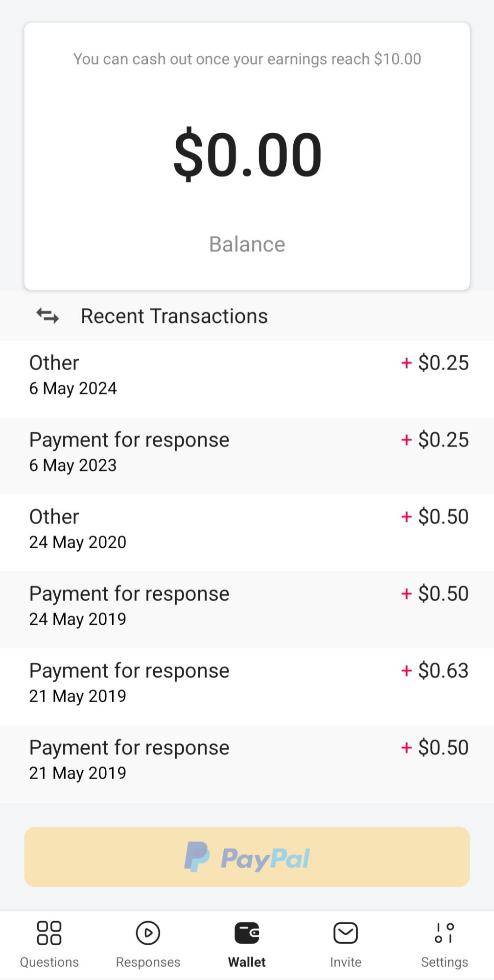The height and width of the screenshot is (980, 494).
Task: Click the Recent Transactions arrows icon
Action: 48,316
